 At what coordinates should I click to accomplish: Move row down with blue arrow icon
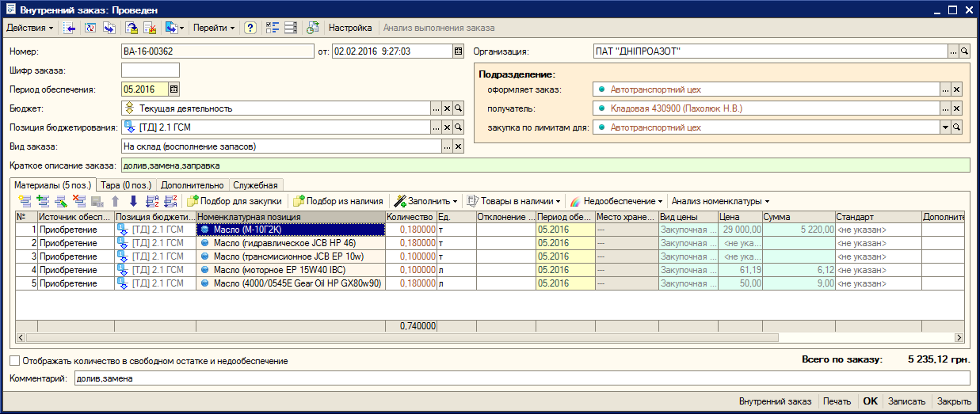(x=132, y=201)
